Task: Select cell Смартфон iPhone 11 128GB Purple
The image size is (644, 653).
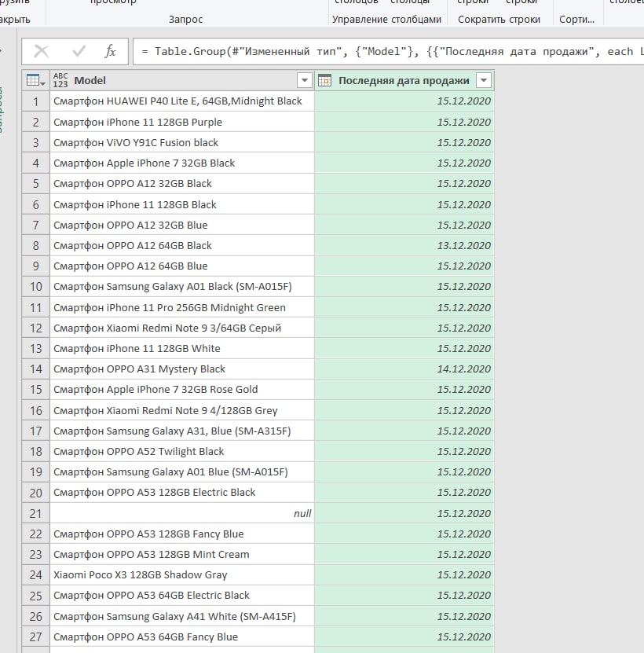Action: point(182,122)
